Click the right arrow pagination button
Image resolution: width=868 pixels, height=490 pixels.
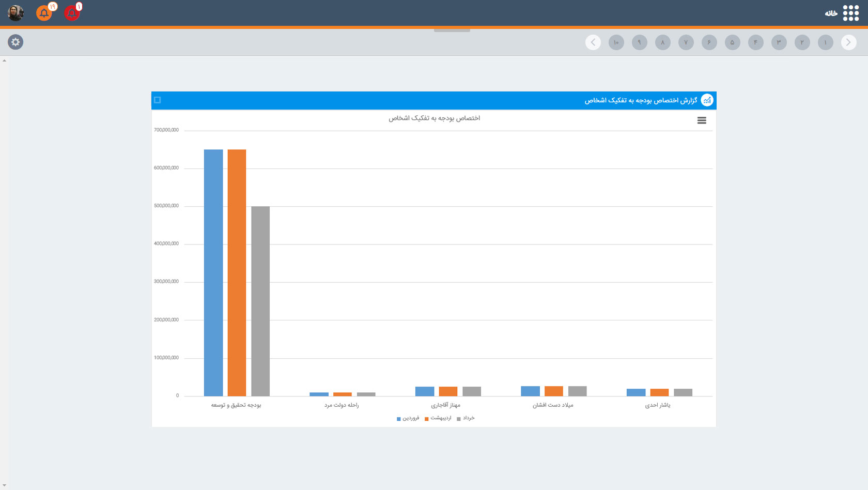[848, 42]
